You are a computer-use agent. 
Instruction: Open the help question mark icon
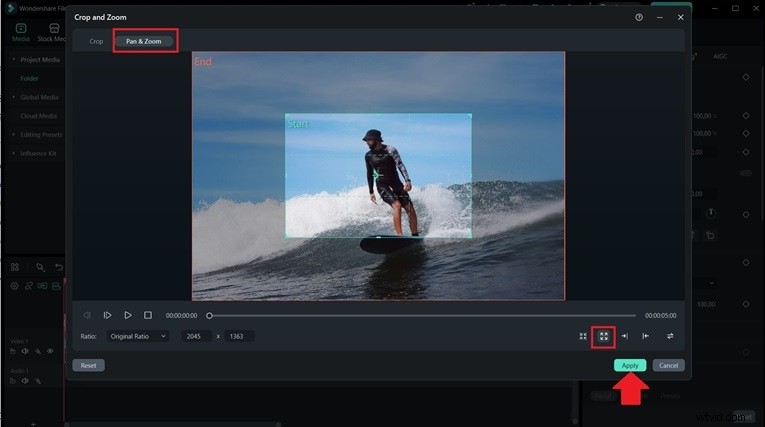click(x=639, y=17)
